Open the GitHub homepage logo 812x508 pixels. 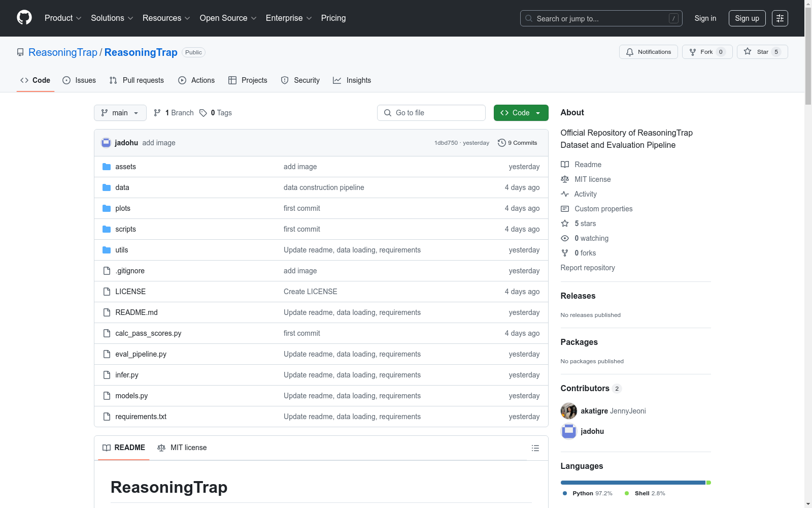[24, 18]
